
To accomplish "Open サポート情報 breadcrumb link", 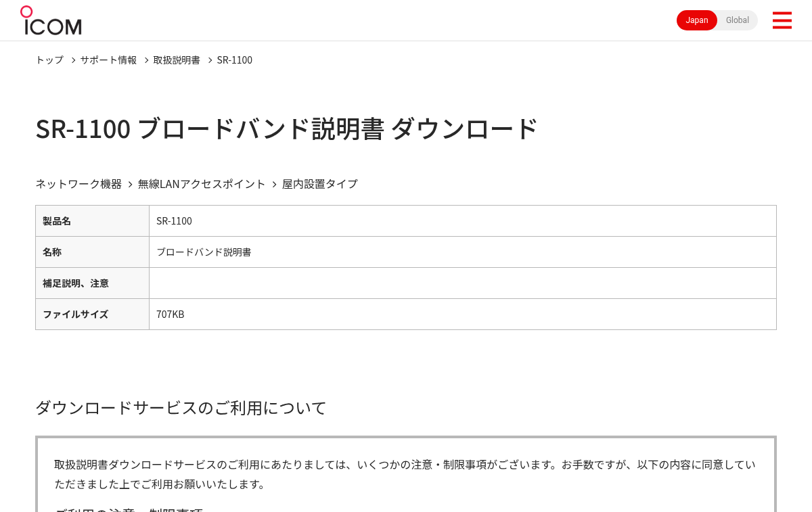I will click(x=108, y=60).
